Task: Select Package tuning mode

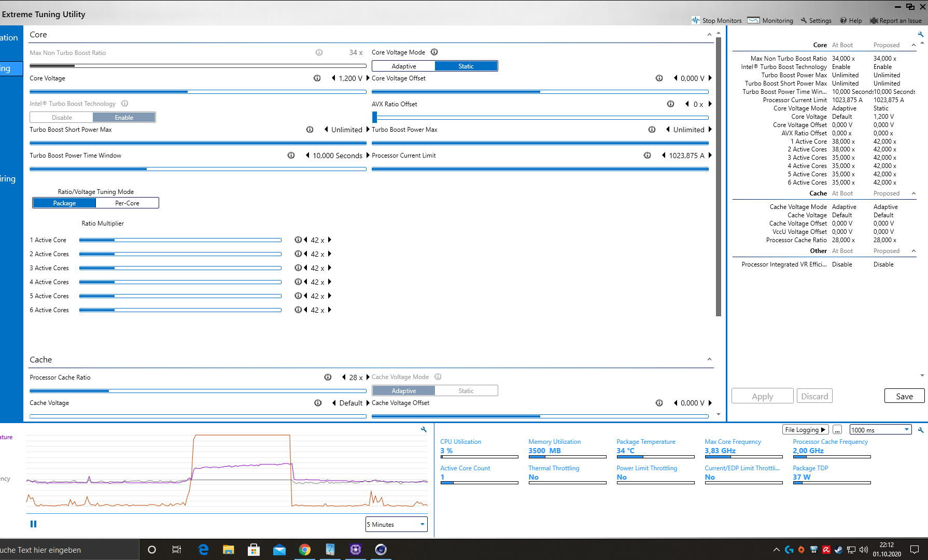Action: 65,203
